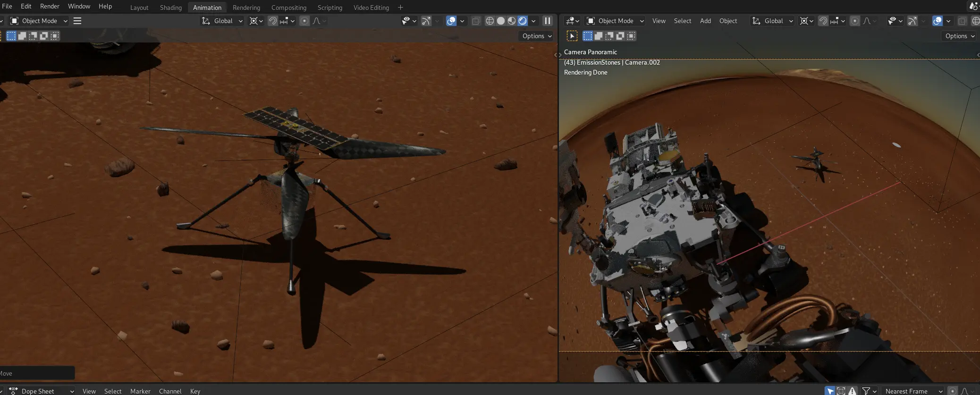Viewport: 980px width, 395px height.
Task: Open the sidebar hamburger menu in left viewport
Action: (x=77, y=21)
